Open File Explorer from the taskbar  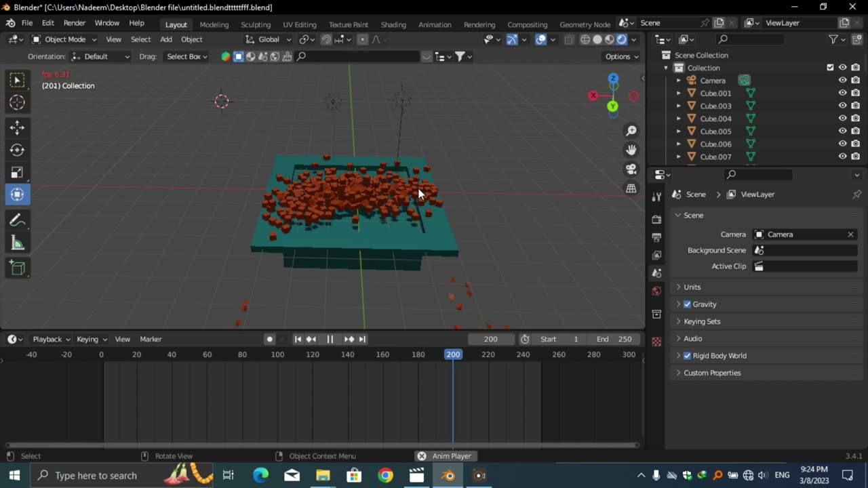[323, 475]
